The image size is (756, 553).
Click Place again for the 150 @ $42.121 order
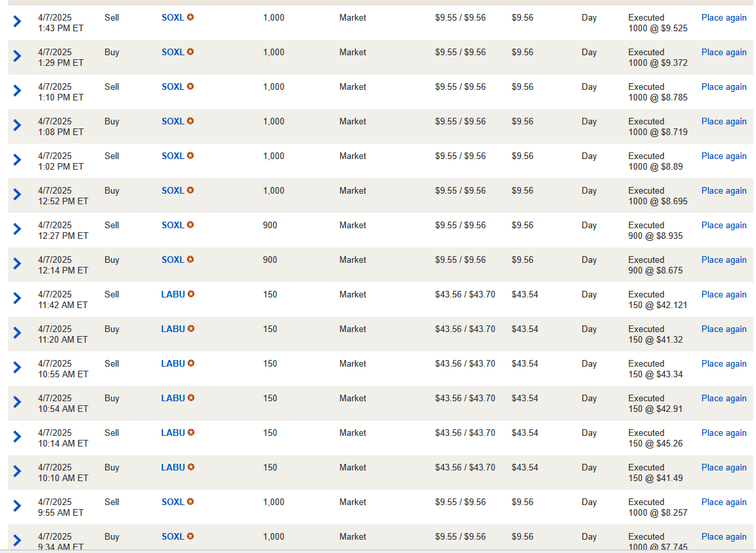(723, 295)
